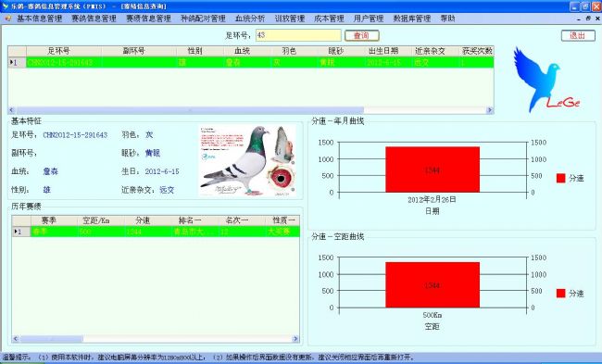
Task: Click the app icon in title bar
Action: coord(5,6)
